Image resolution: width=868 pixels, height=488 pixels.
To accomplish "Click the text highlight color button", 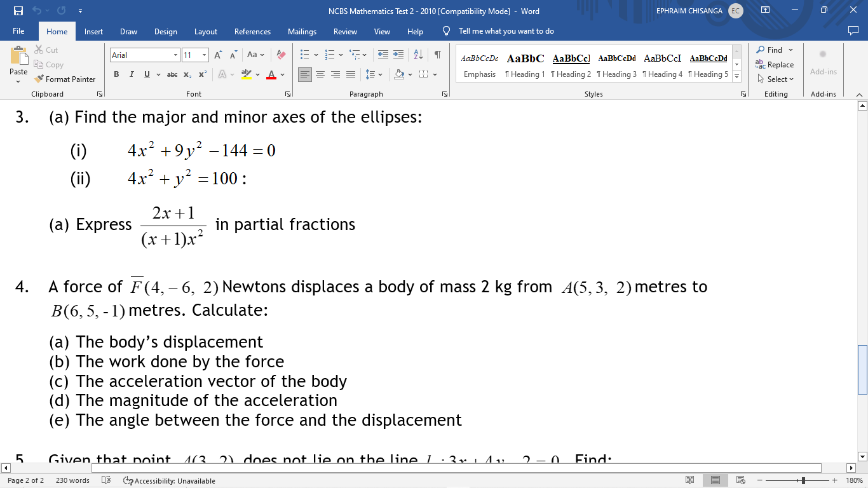I will 247,74.
